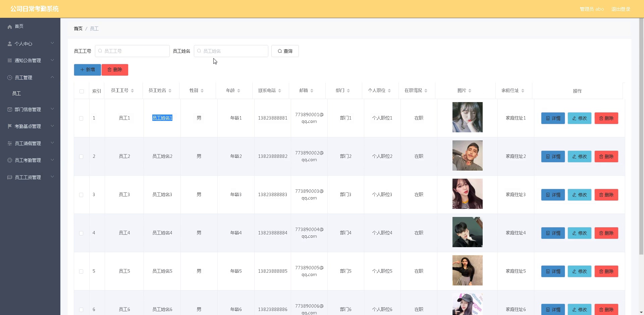This screenshot has height=315, width=644.
Task: Click the 员工管理 clock icon
Action: (x=10, y=78)
